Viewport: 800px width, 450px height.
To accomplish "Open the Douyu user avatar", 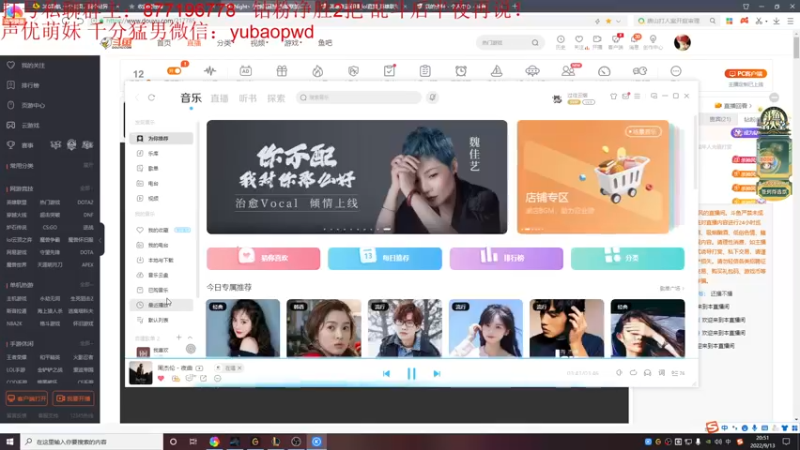I will 682,42.
